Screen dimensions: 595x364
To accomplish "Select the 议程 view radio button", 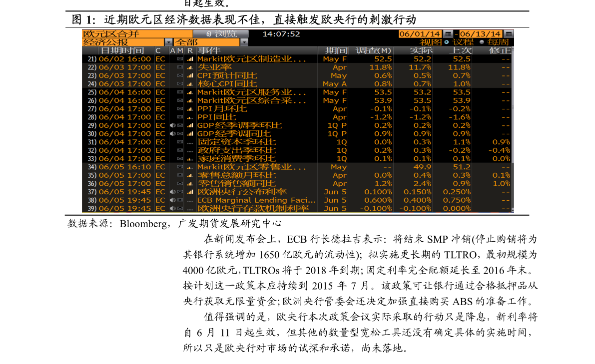I will (447, 42).
